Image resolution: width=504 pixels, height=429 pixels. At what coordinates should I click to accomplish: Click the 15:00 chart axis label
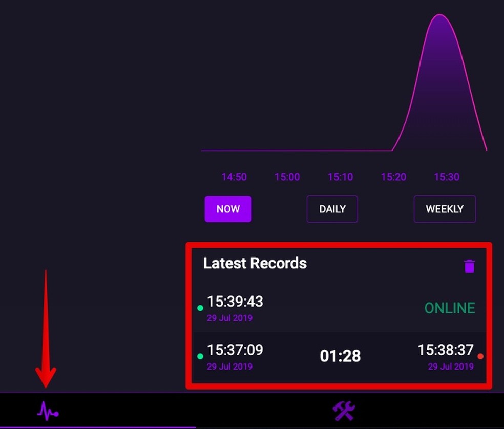(x=287, y=177)
